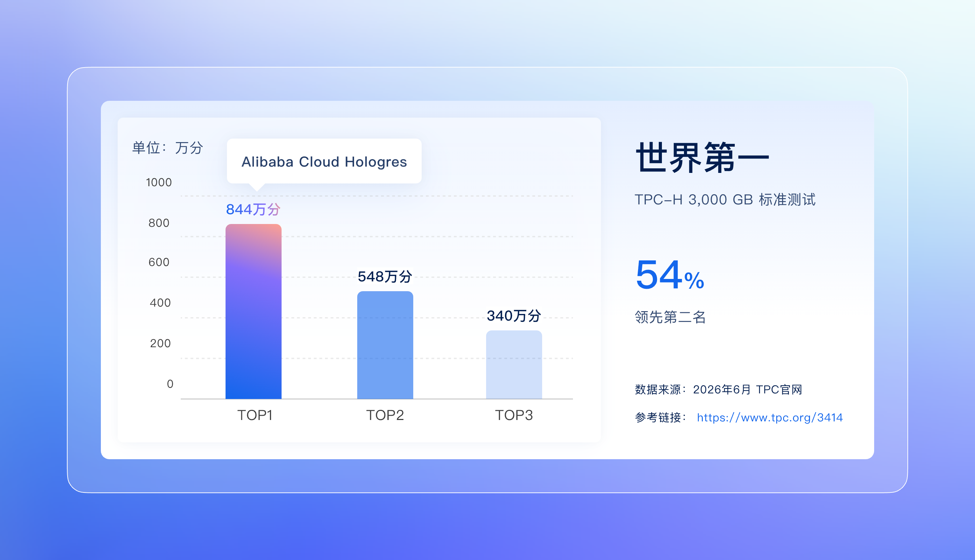Click the TPC-H 3,000 GB 标准测试 subtitle

(725, 199)
